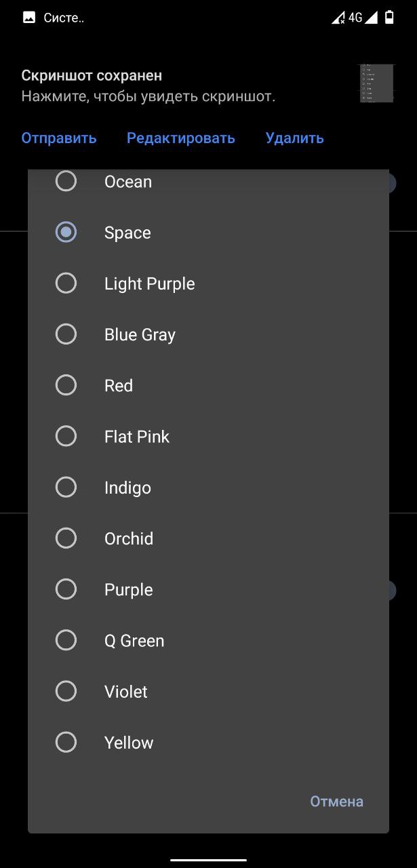Tap Отправить to share the screenshot

pyautogui.click(x=59, y=138)
